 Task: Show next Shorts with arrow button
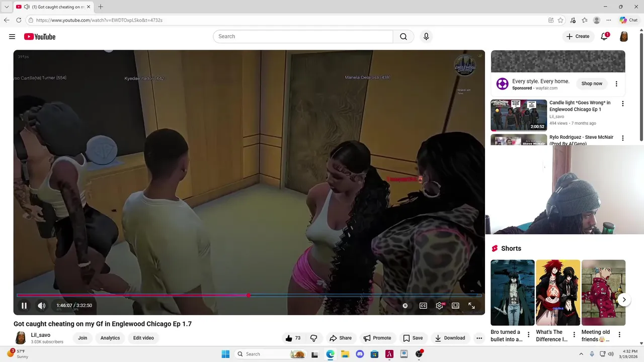624,300
